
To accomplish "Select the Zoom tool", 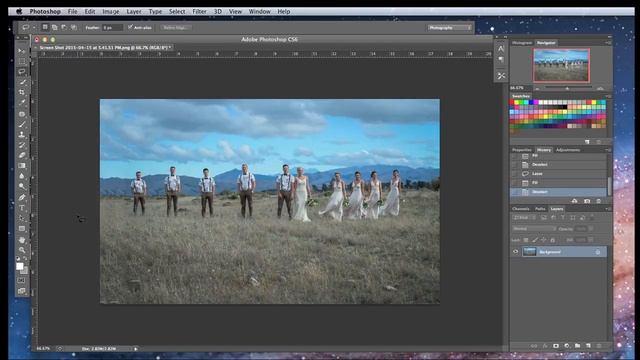I will 22,250.
